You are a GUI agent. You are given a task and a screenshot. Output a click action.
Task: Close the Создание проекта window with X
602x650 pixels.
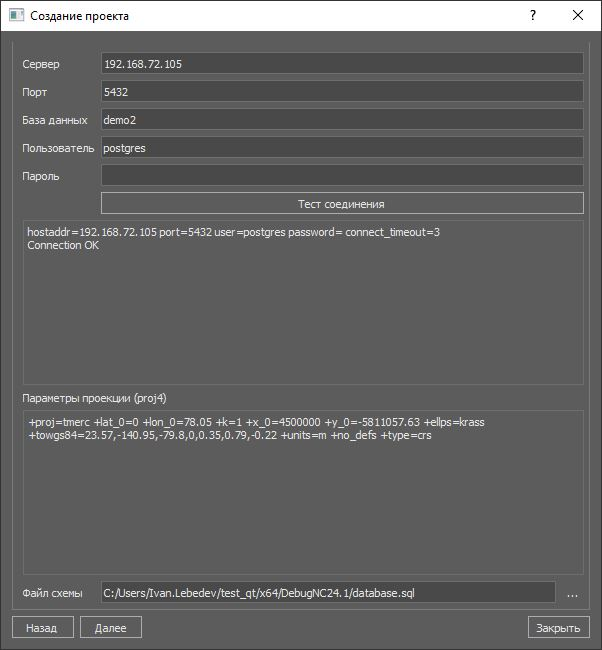click(x=578, y=16)
